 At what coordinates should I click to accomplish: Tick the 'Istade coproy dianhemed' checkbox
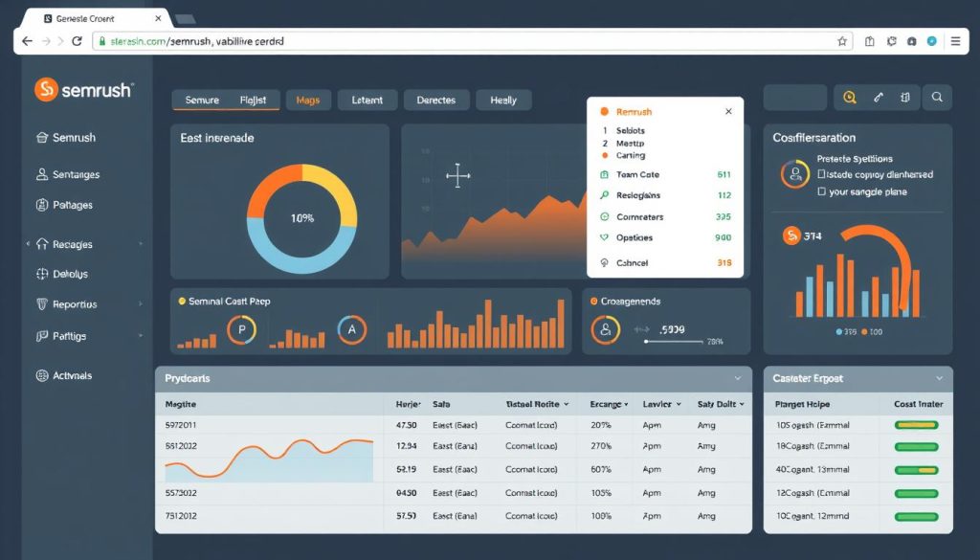click(x=821, y=175)
